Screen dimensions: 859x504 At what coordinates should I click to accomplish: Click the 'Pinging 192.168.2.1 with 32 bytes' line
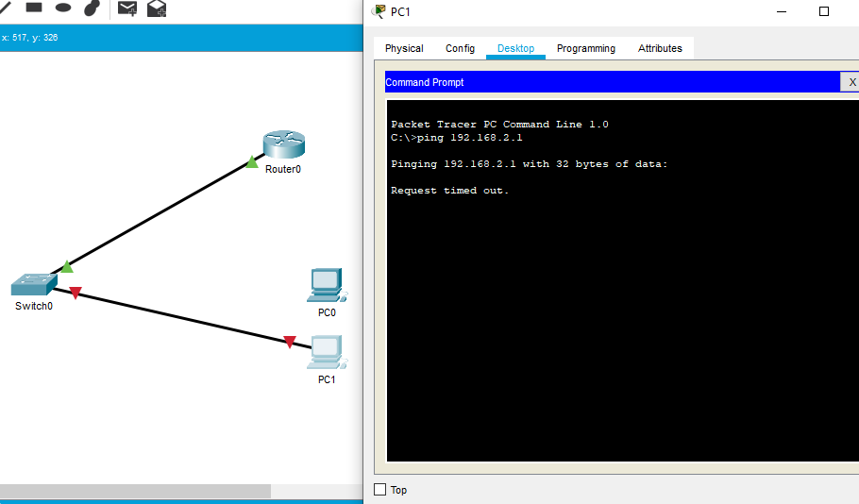coord(530,164)
